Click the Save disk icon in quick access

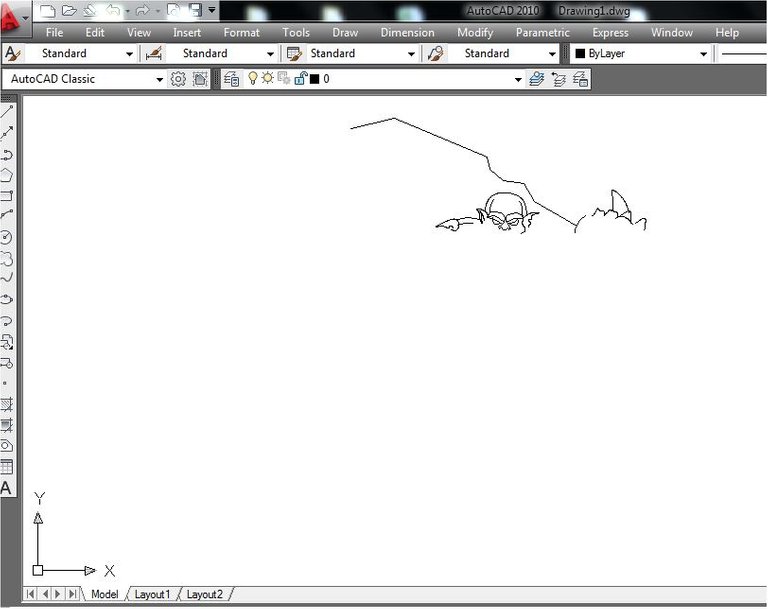pos(195,10)
